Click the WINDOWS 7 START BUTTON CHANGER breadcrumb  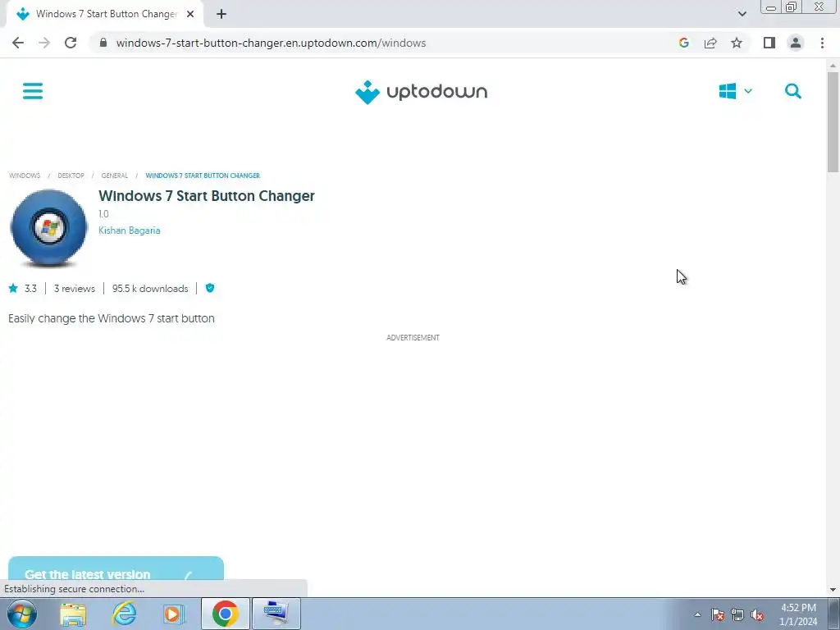(x=203, y=176)
